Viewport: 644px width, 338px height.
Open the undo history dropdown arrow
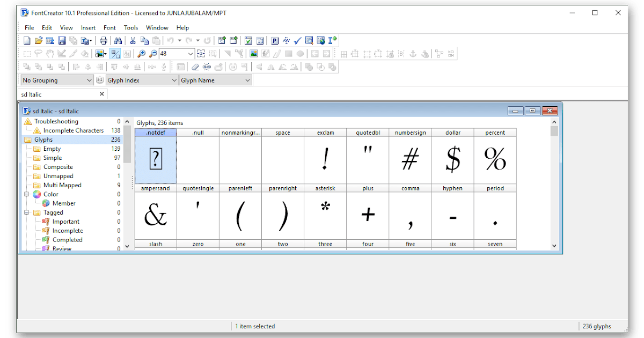coord(179,40)
